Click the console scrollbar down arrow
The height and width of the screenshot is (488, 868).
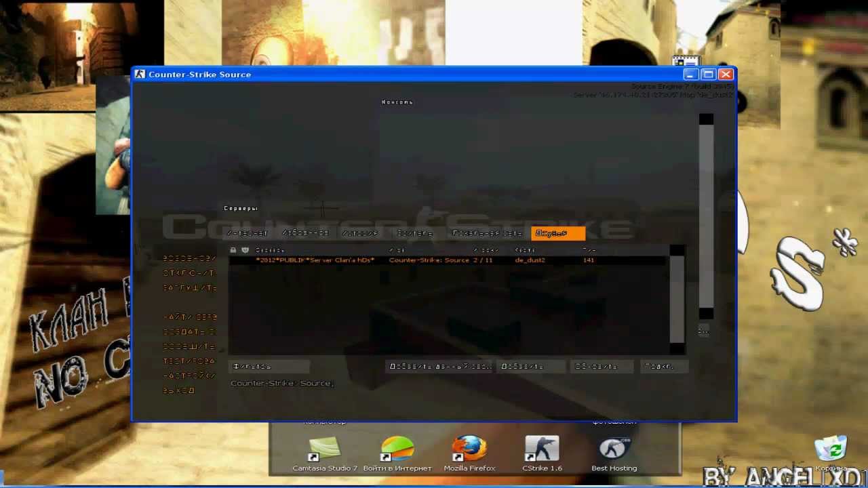click(706, 313)
